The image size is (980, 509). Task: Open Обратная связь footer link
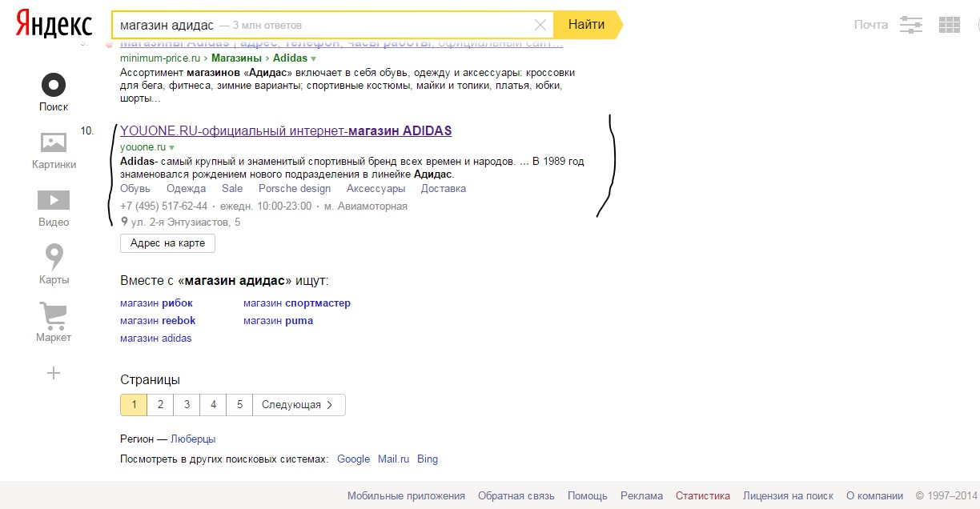click(516, 496)
